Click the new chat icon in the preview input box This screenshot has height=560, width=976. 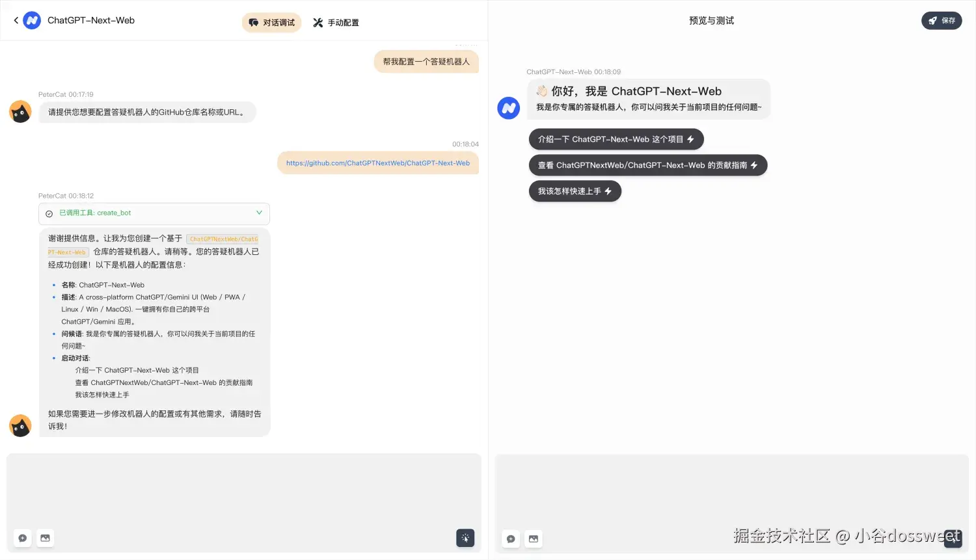(511, 539)
